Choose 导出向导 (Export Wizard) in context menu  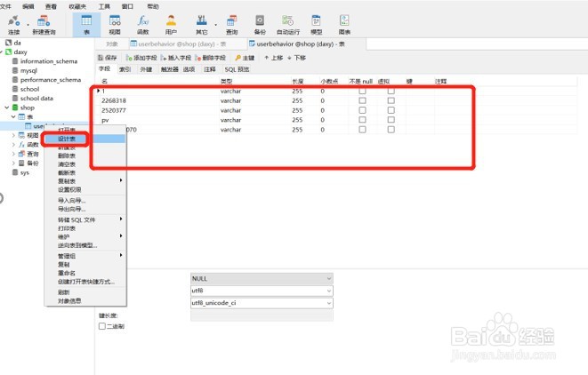[85, 209]
